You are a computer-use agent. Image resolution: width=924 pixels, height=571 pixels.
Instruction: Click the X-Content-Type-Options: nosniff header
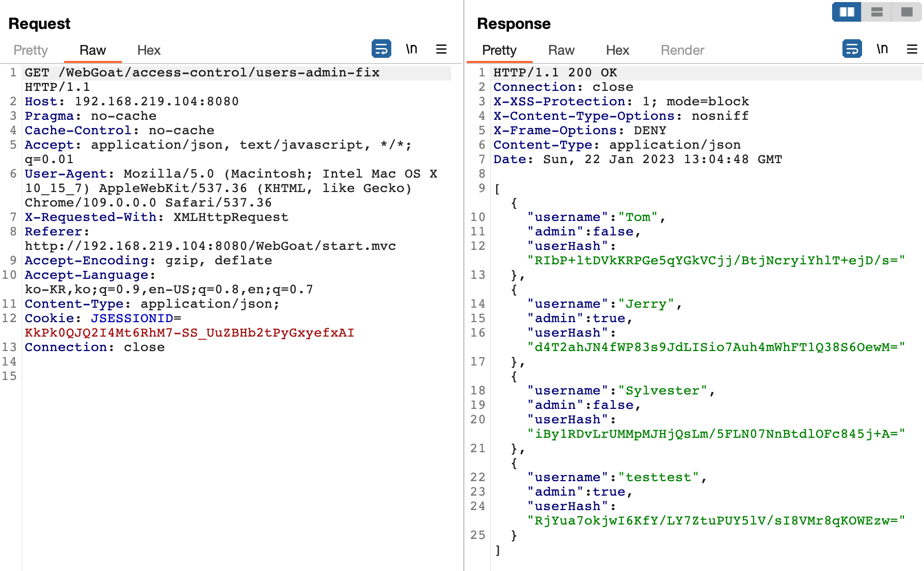pyautogui.click(x=621, y=116)
